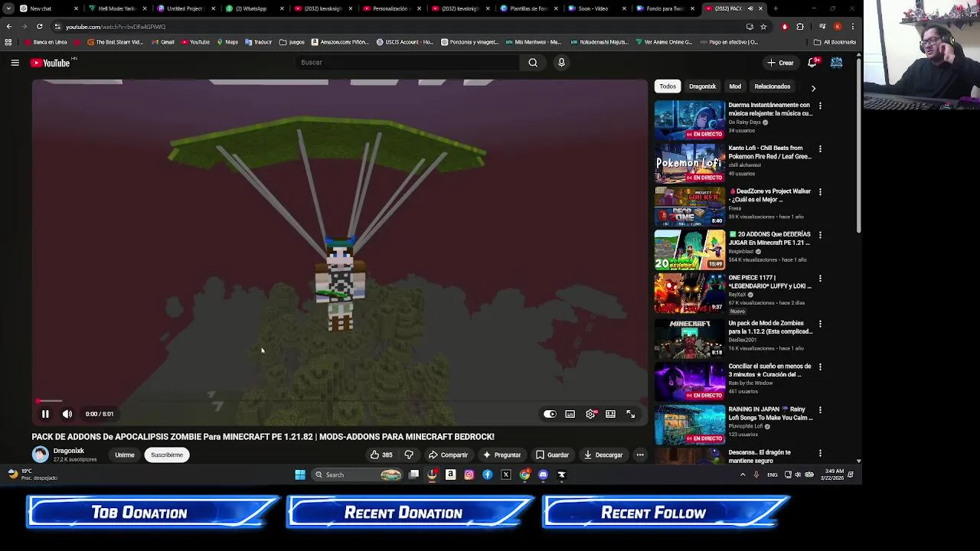
Task: Select the Dragonixk filter chip
Action: [702, 86]
